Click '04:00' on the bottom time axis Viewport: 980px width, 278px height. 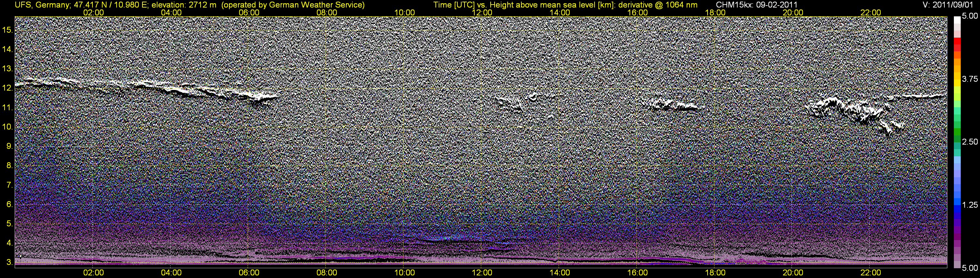pyautogui.click(x=171, y=273)
